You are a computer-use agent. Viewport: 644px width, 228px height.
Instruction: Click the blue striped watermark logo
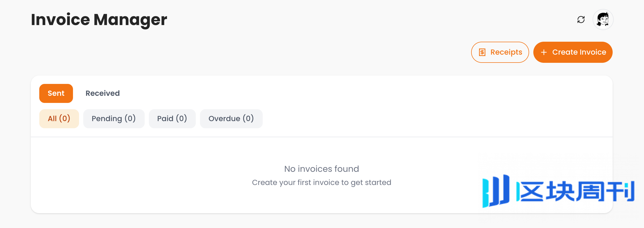coord(495,191)
